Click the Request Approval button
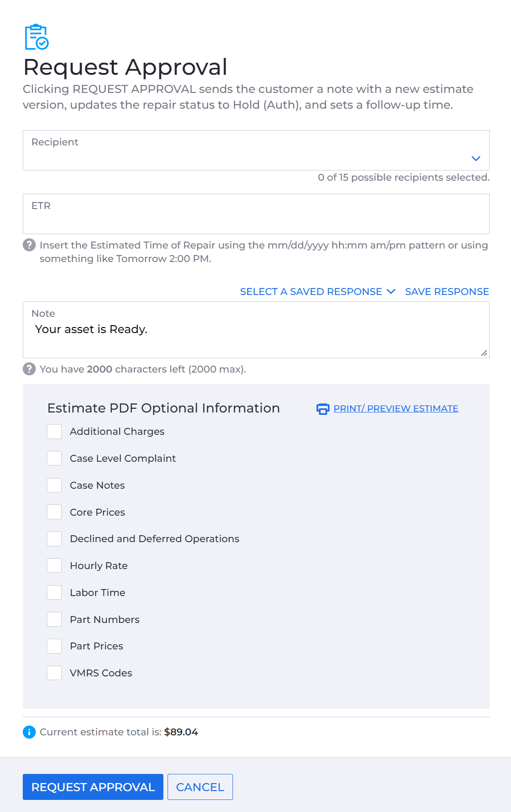Image resolution: width=511 pixels, height=812 pixels. pyautogui.click(x=93, y=787)
